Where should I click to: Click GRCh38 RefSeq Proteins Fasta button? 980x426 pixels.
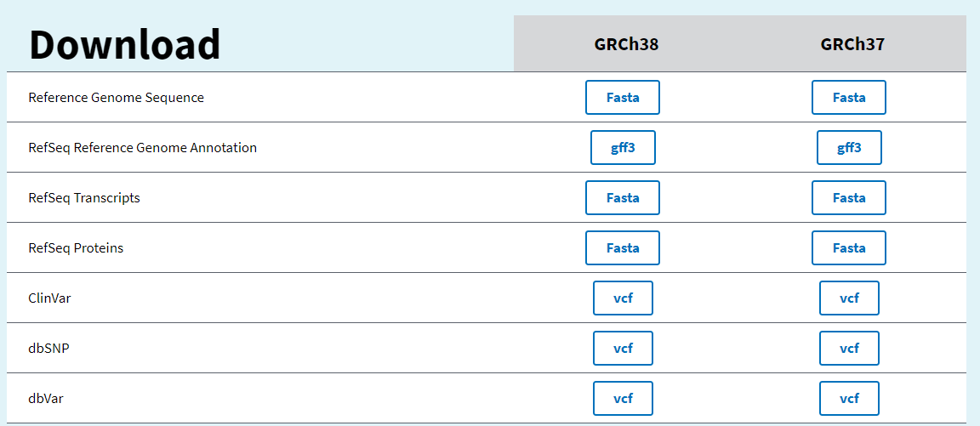[x=622, y=247]
